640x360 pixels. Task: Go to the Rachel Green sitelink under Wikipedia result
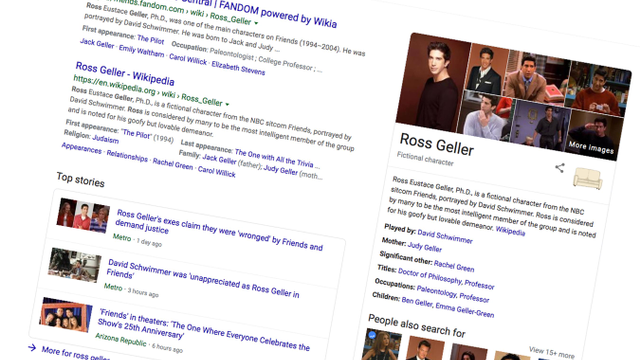[173, 164]
